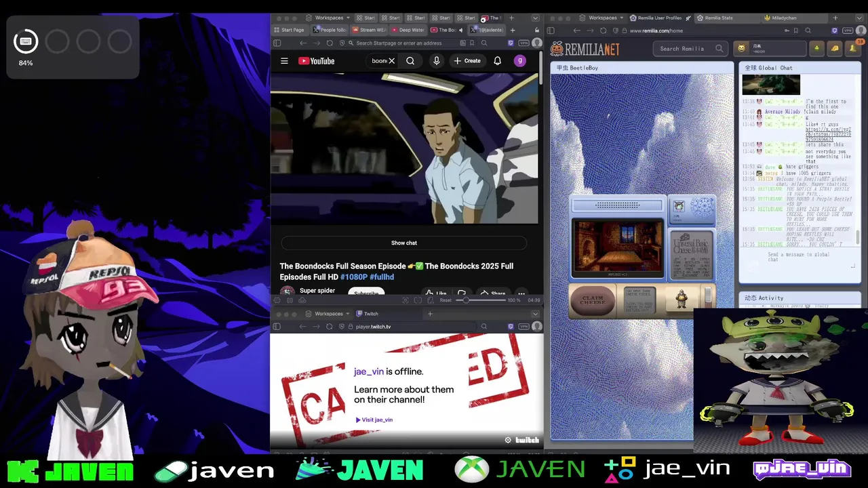Screen dimensions: 868x488
Task: Reload page in YouTube browser window
Action: coord(330,43)
